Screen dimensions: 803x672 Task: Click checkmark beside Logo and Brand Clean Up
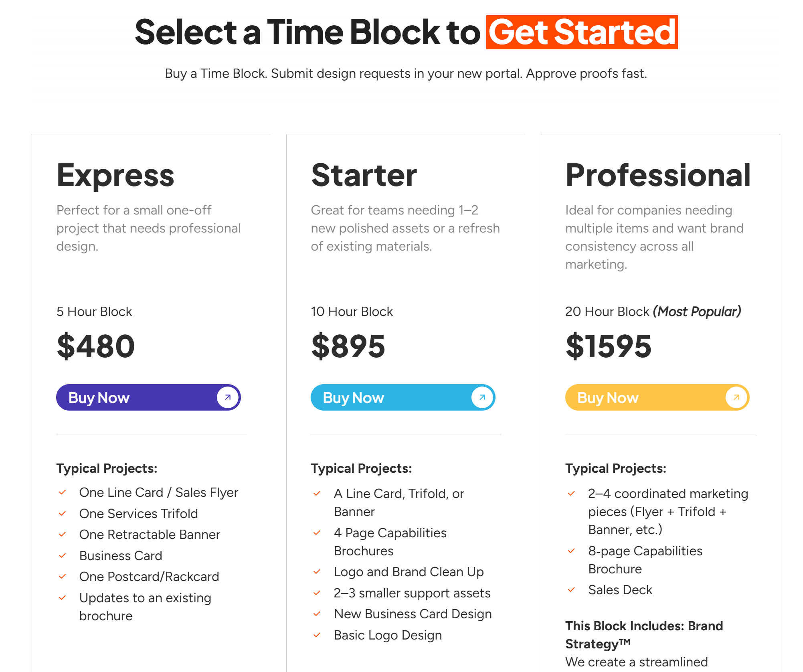[317, 572]
